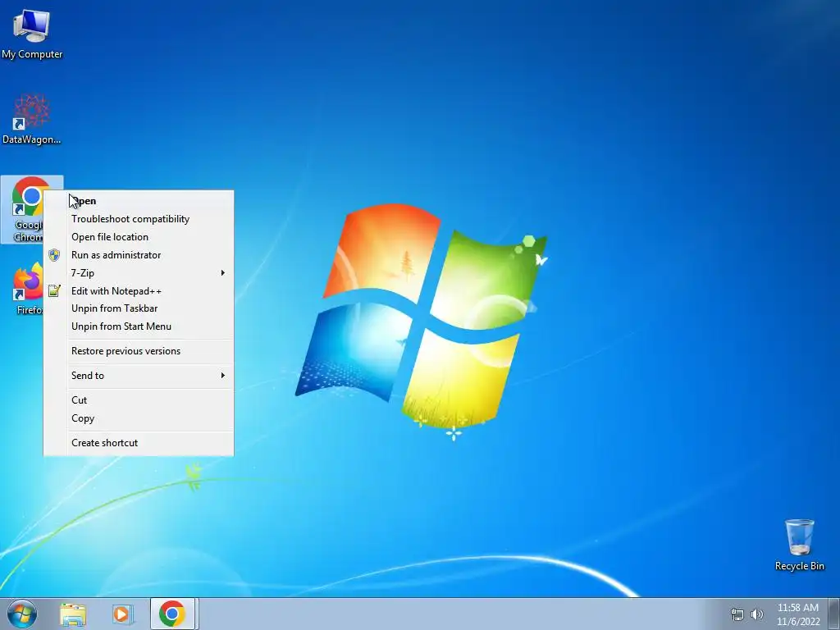The width and height of the screenshot is (840, 630).
Task: Choose Edit with Notepad++
Action: point(138,291)
